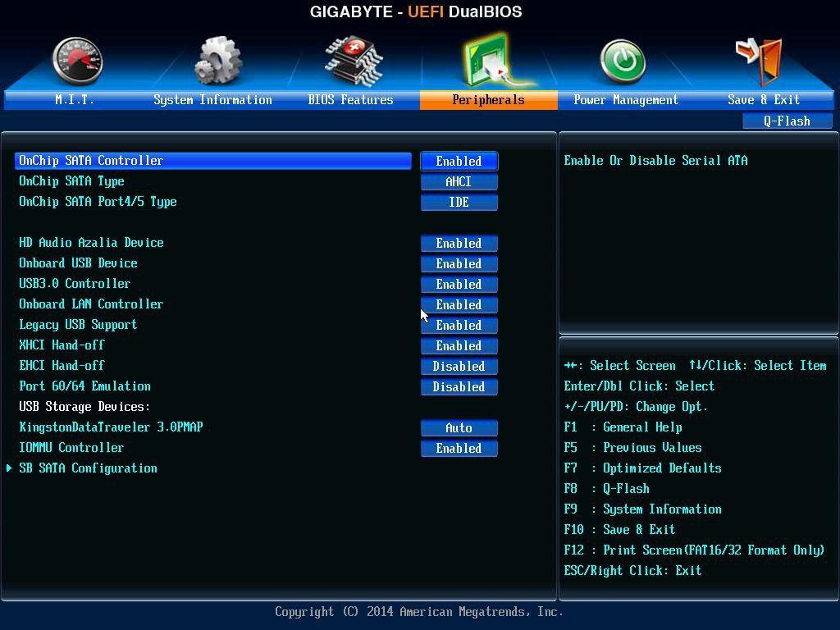The height and width of the screenshot is (630, 840).
Task: Click the Save & Exit door icon
Action: (759, 61)
